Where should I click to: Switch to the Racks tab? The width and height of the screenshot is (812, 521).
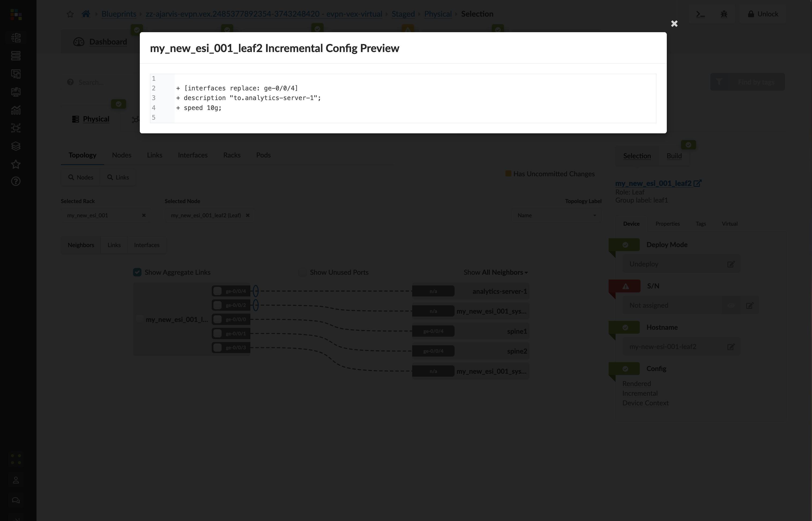(x=232, y=155)
